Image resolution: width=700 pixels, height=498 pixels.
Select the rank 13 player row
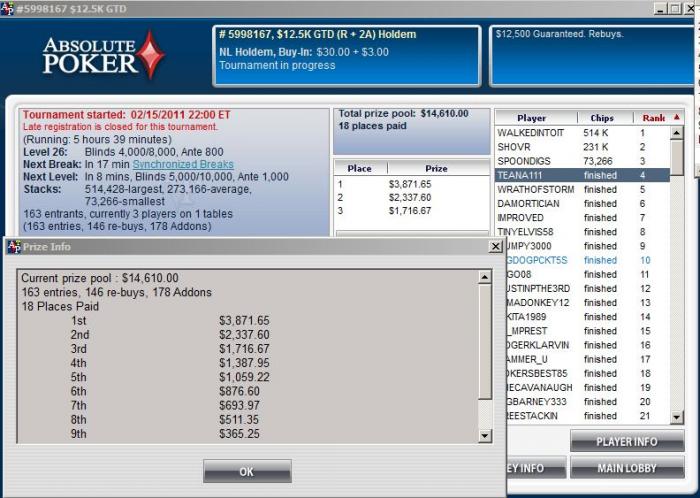coord(588,303)
